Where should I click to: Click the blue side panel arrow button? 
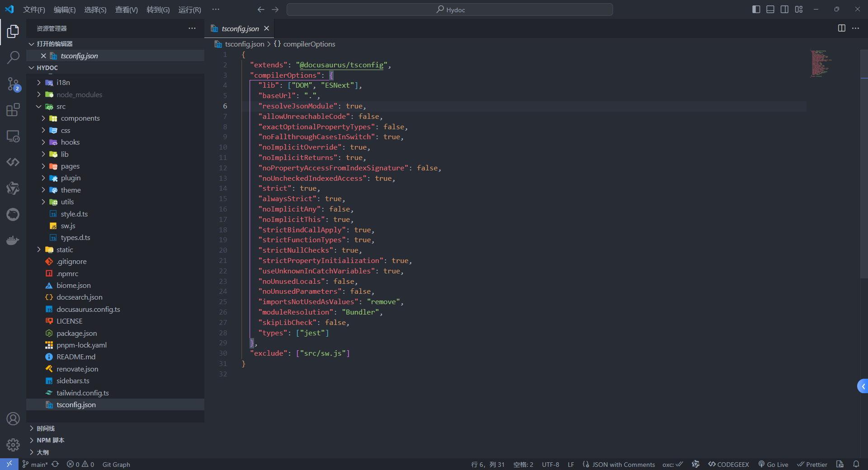863,386
